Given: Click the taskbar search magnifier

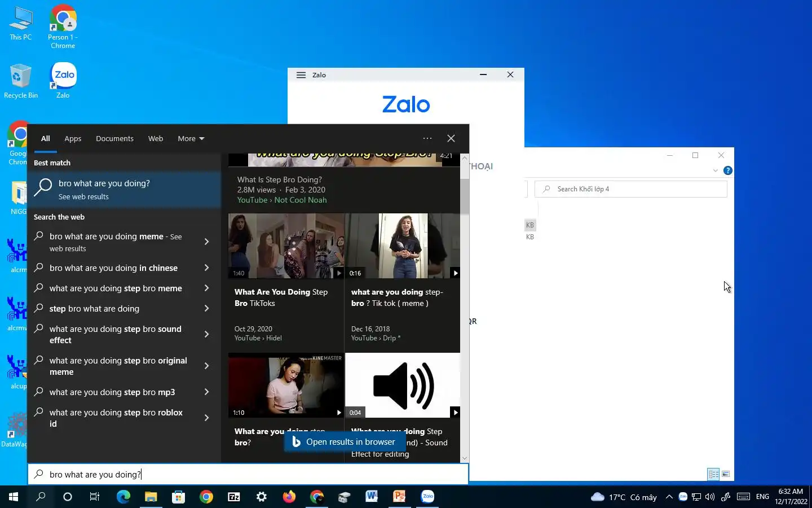Looking at the screenshot, I should [41, 497].
